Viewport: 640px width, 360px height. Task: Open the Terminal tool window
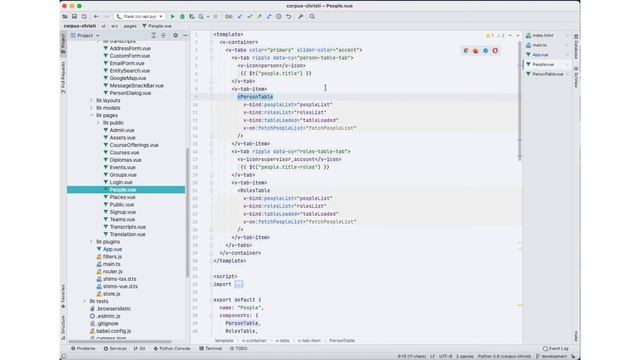pyautogui.click(x=211, y=349)
